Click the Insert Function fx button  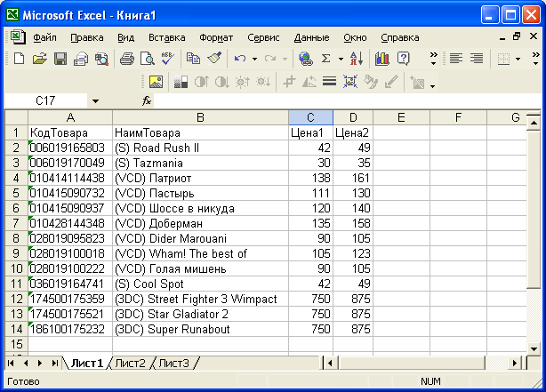point(147,101)
